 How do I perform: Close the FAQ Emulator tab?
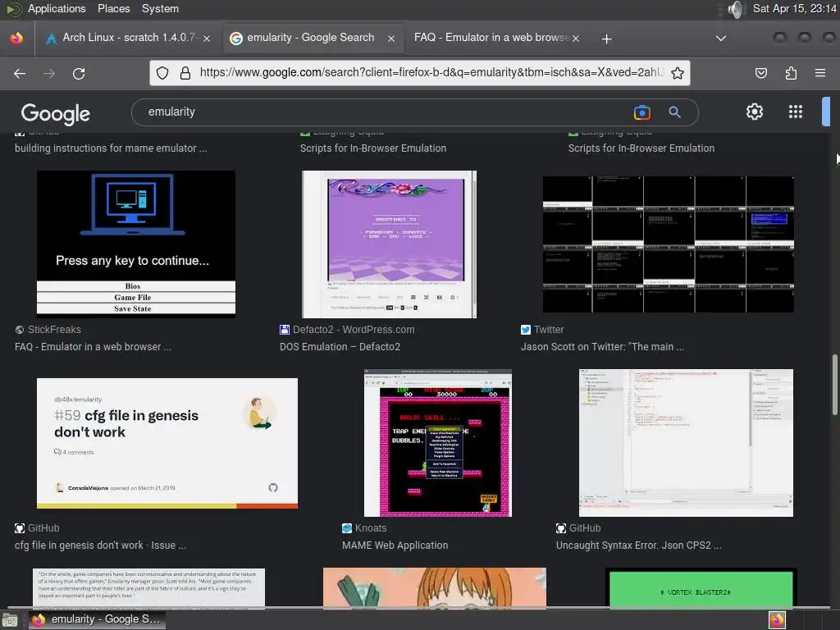click(576, 38)
